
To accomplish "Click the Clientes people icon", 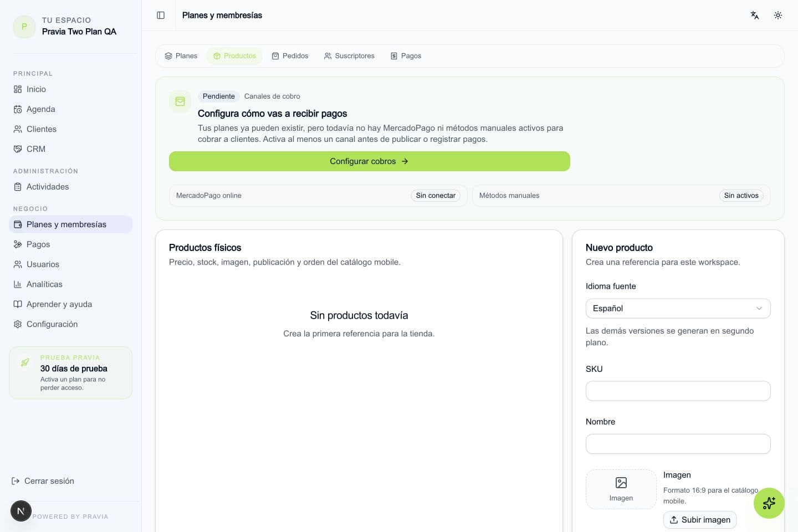I will (18, 129).
